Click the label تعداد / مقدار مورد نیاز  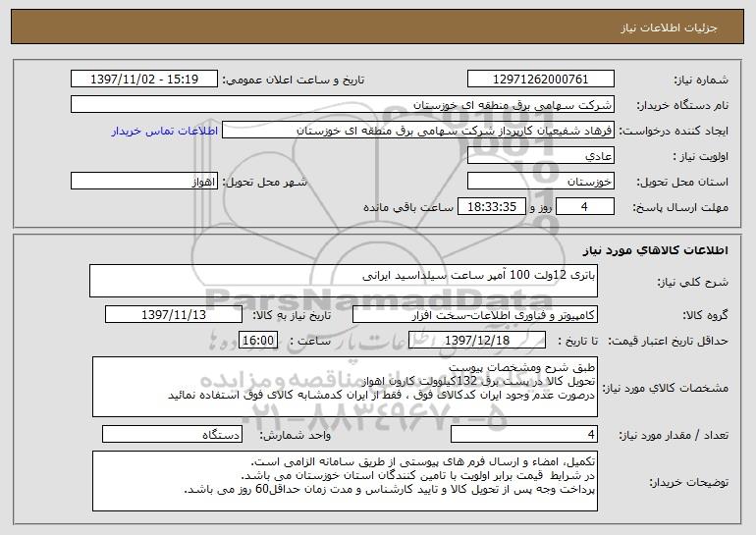674,436
